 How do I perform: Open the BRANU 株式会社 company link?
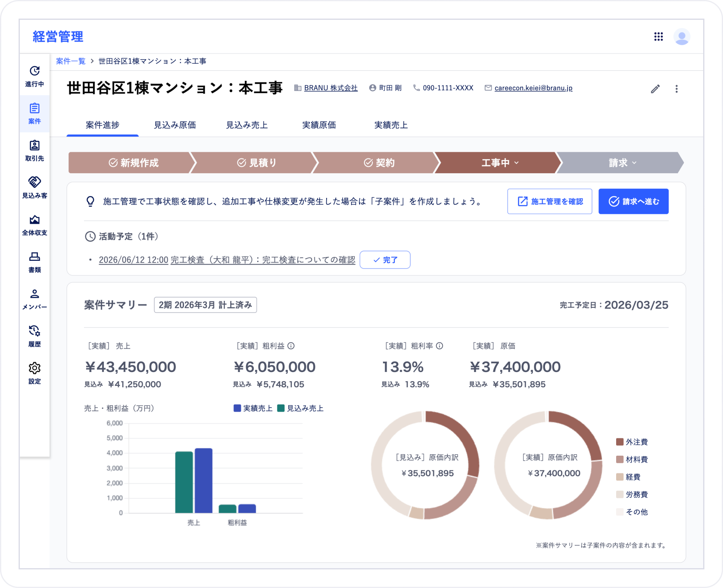pos(331,88)
